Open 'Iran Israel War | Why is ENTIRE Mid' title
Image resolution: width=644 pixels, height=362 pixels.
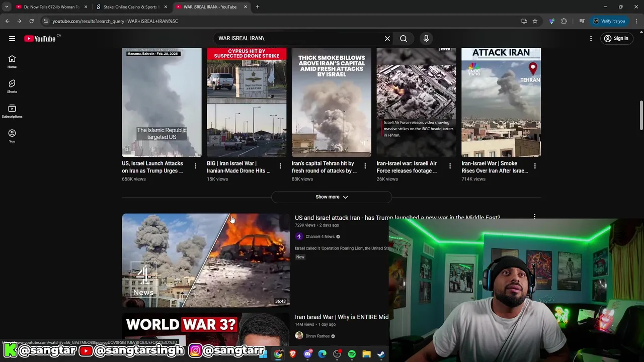coord(342,317)
